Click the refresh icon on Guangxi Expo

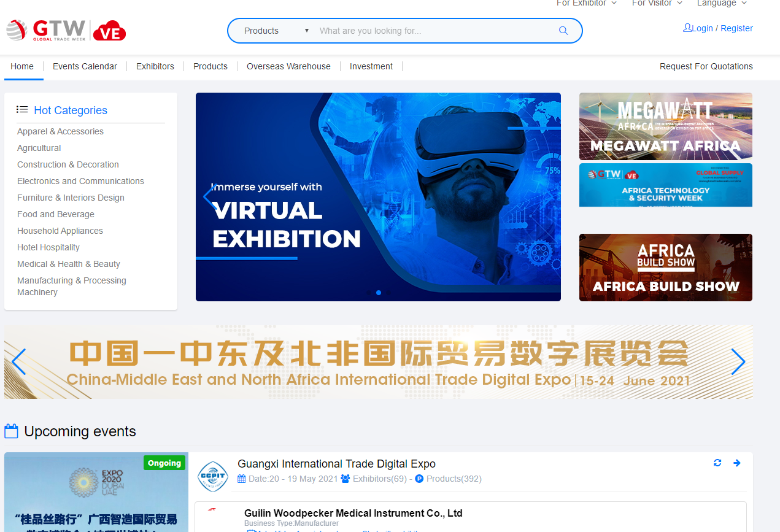coord(717,463)
